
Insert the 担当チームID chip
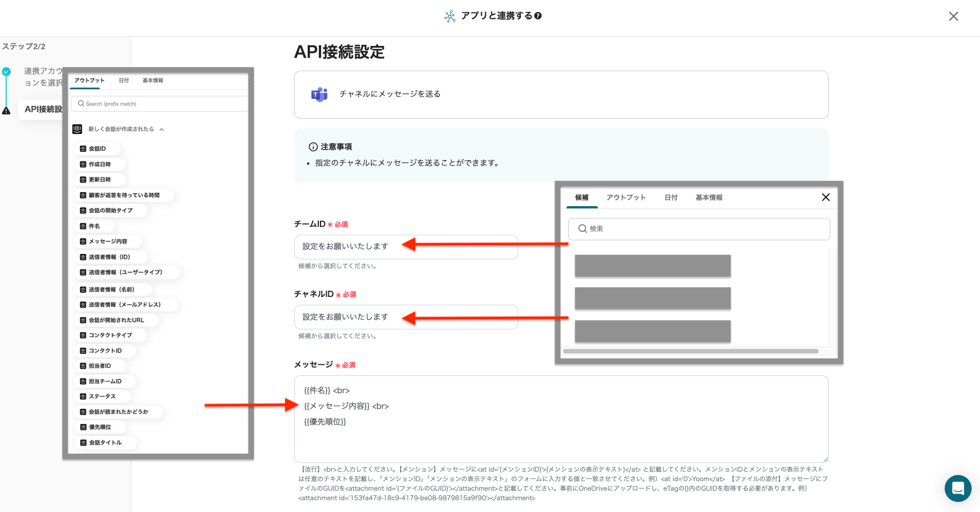105,381
